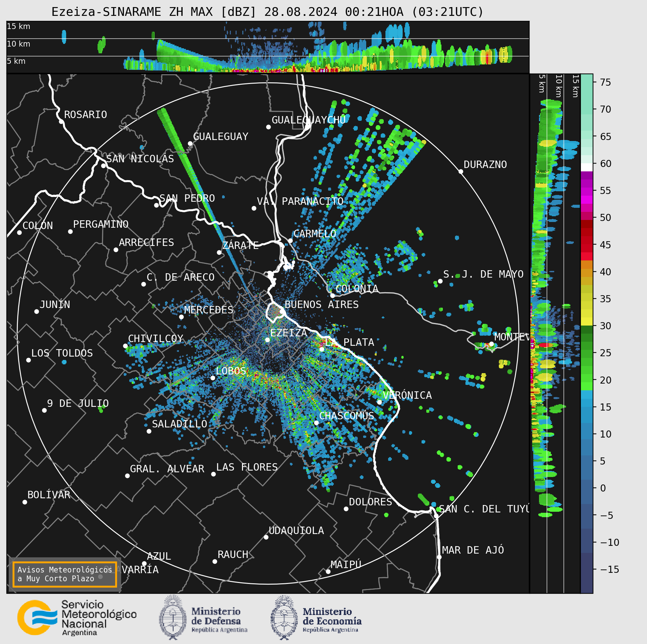Click the LAS FLORES label
This screenshot has width=647, height=644.
pos(247,467)
